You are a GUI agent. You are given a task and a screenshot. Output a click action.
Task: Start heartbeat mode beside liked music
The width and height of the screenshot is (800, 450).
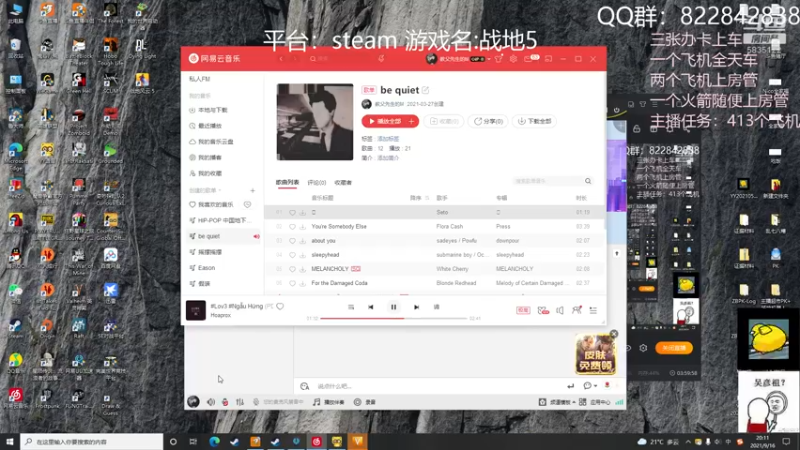click(x=247, y=205)
